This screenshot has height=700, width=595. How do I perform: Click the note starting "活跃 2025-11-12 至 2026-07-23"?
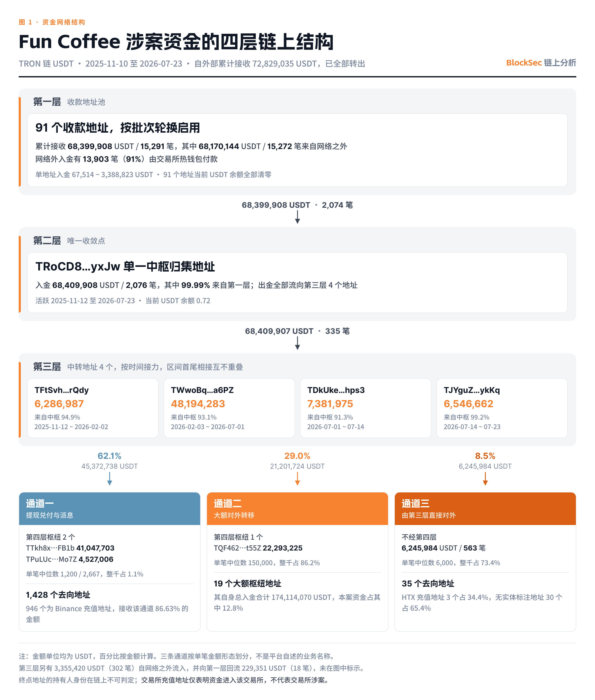[123, 301]
